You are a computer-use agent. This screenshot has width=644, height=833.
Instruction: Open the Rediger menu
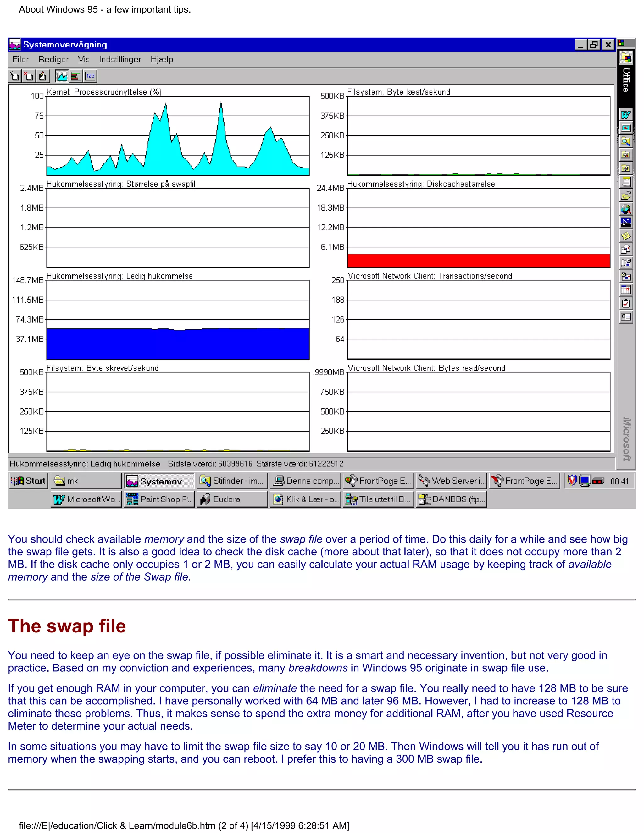[53, 59]
